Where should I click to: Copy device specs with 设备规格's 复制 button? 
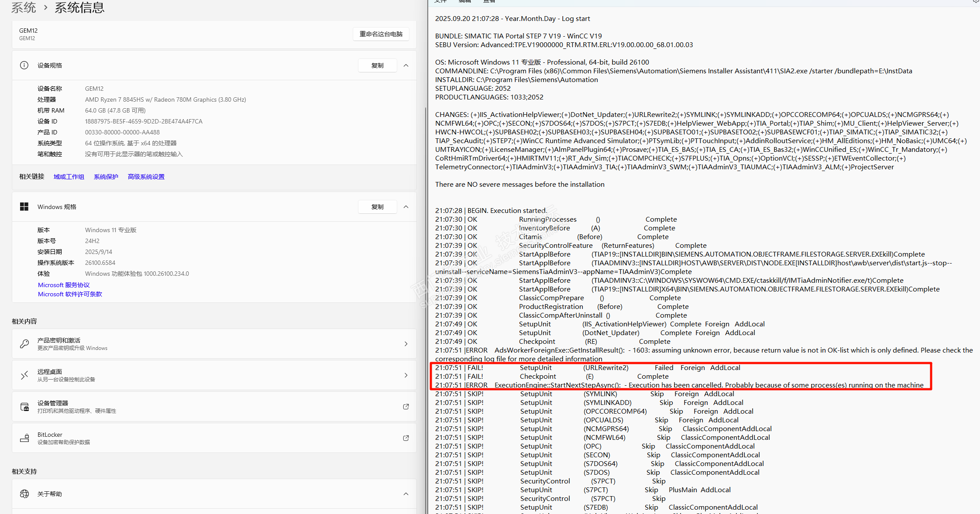point(377,65)
